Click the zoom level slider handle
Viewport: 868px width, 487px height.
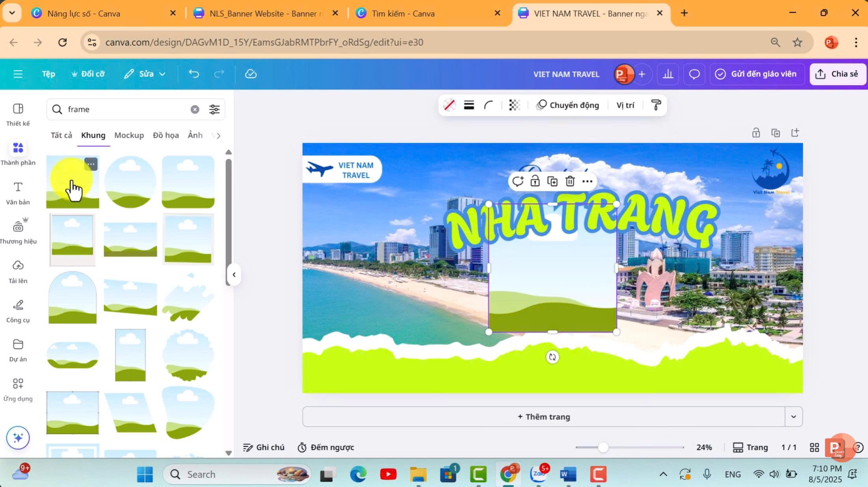(x=603, y=447)
